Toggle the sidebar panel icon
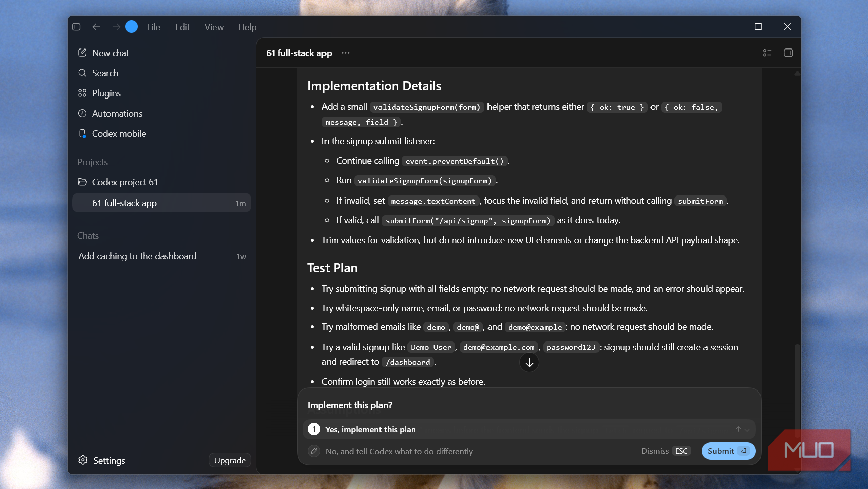The height and width of the screenshot is (489, 868). [x=76, y=27]
